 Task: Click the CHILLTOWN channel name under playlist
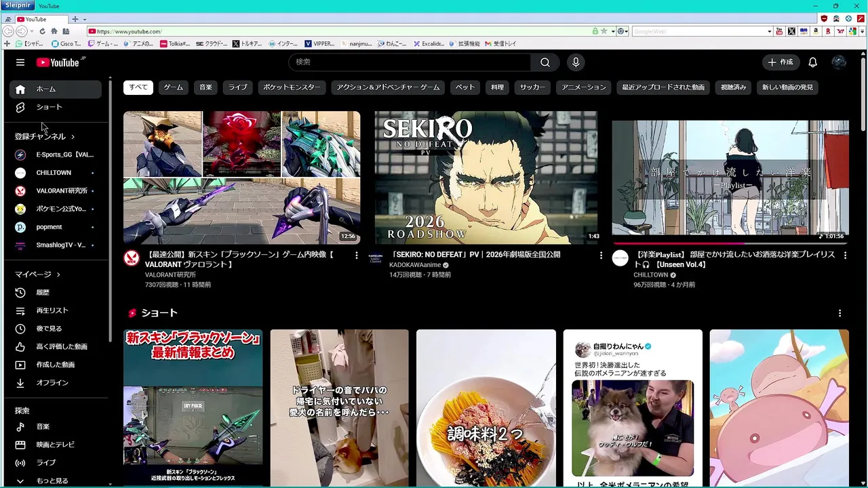click(x=651, y=275)
